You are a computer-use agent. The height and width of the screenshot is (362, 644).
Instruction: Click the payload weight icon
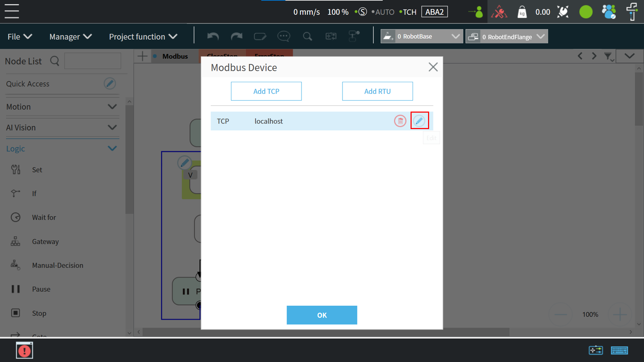tap(522, 12)
